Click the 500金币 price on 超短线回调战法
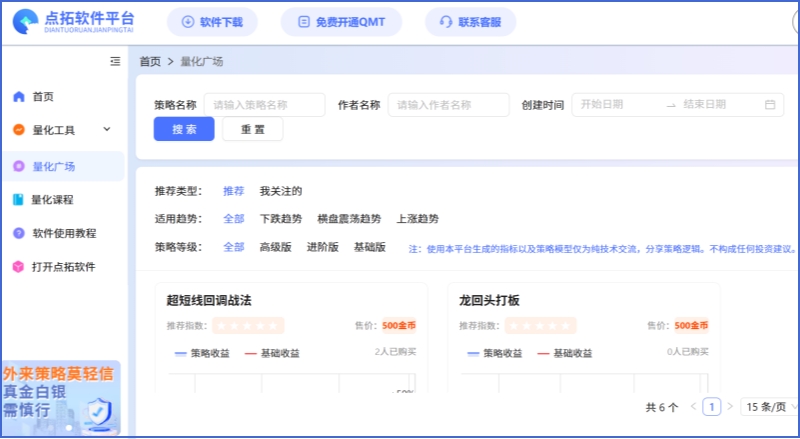The image size is (800, 439). 399,326
